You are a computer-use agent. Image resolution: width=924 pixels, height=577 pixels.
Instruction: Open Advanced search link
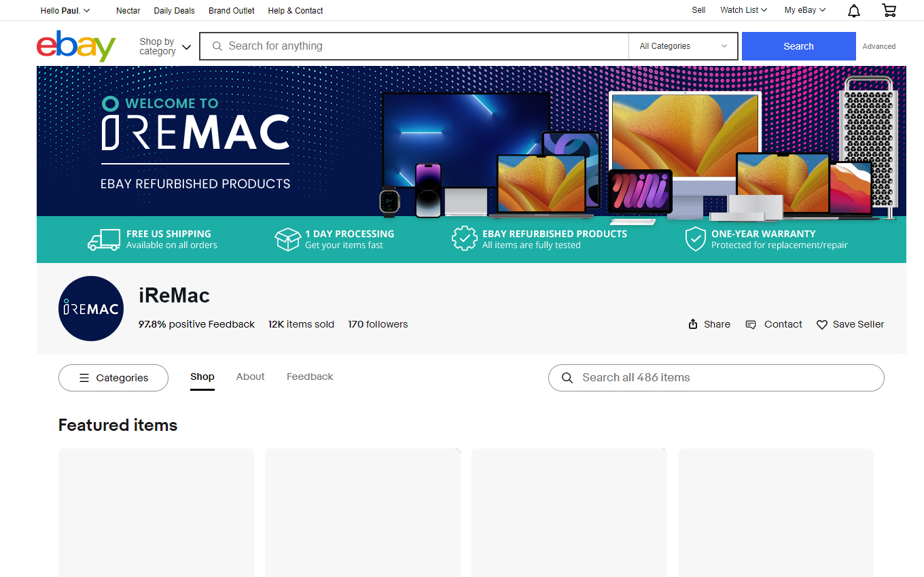coord(879,46)
